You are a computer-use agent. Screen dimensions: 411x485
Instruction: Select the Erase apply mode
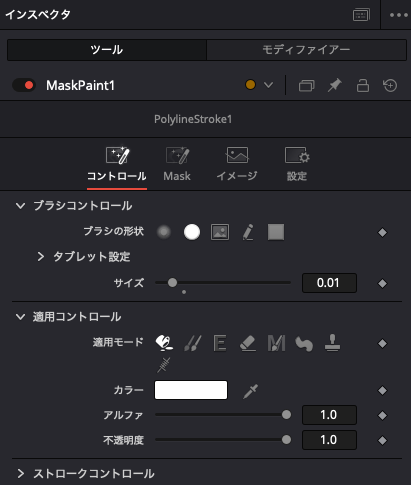coord(248,343)
